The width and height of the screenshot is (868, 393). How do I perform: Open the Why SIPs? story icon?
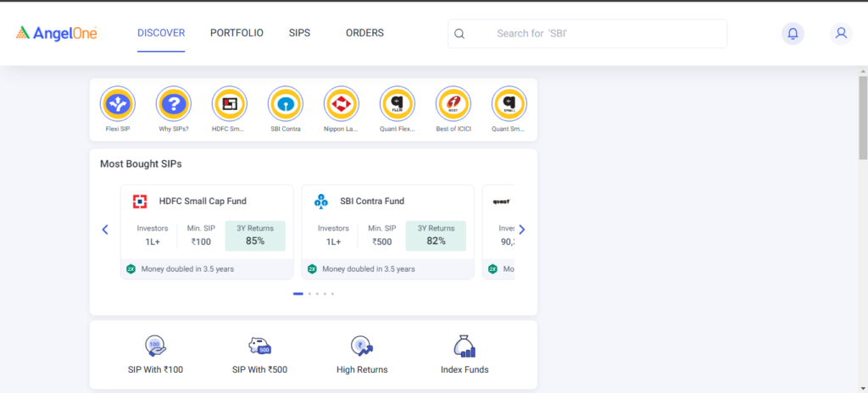tap(173, 103)
